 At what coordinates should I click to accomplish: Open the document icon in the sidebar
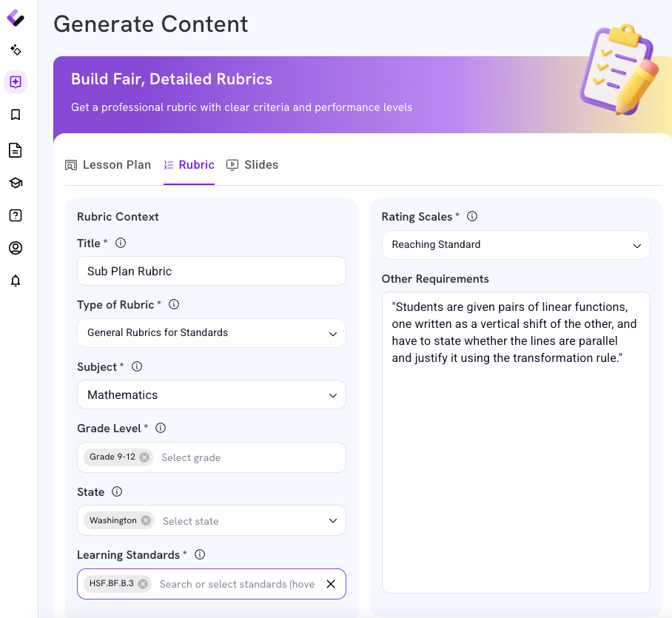16,150
